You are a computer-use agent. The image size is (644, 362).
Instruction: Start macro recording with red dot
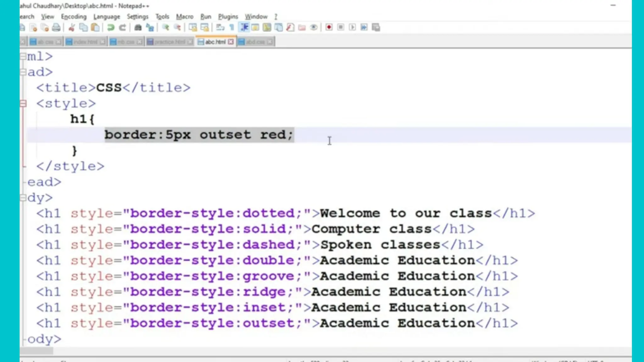click(x=329, y=28)
